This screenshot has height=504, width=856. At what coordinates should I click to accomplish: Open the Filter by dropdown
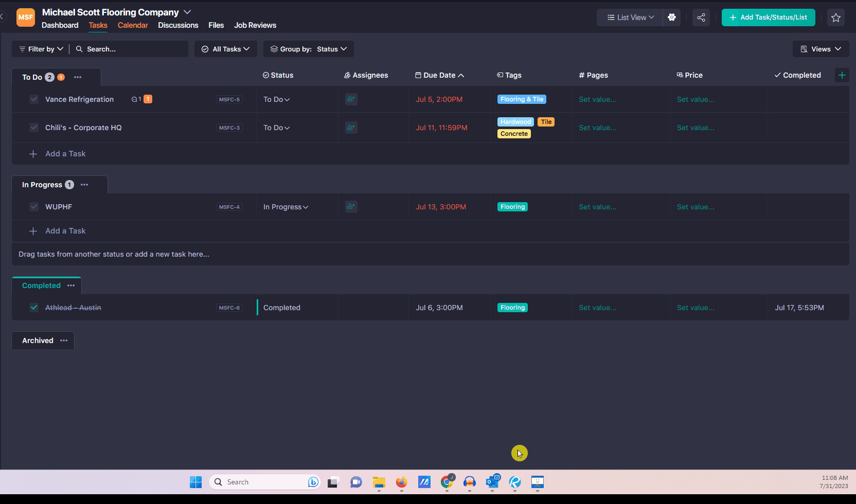tap(41, 49)
